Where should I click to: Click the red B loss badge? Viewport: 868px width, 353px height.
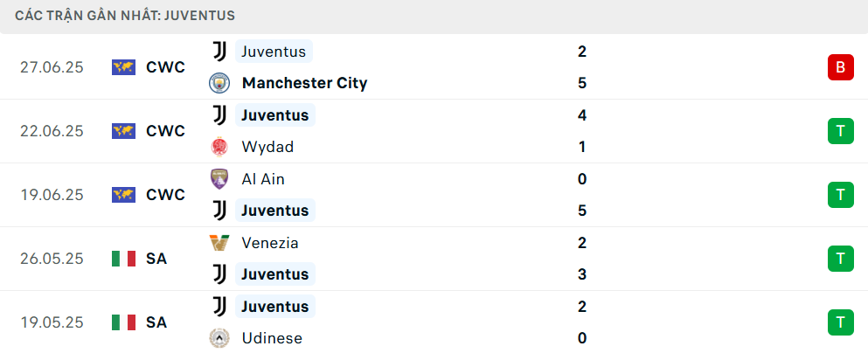coord(840,67)
